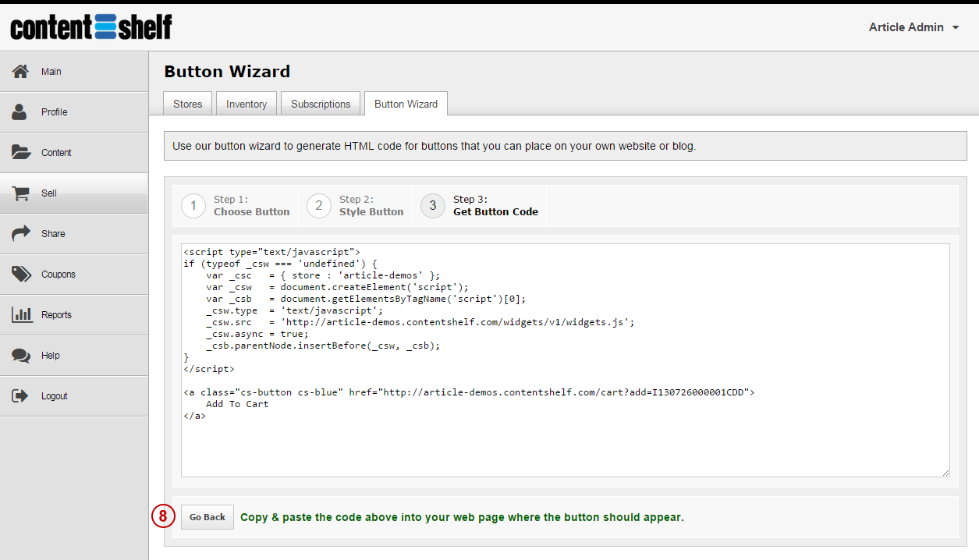
Task: Click the Reports bar chart icon
Action: point(21,315)
